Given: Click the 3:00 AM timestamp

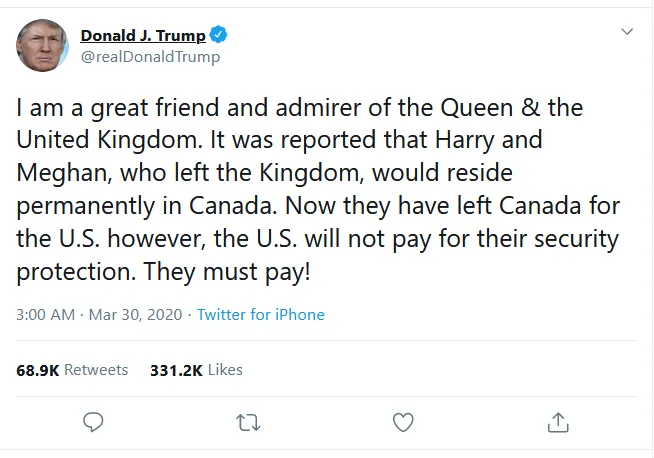Looking at the screenshot, I should pyautogui.click(x=45, y=315).
